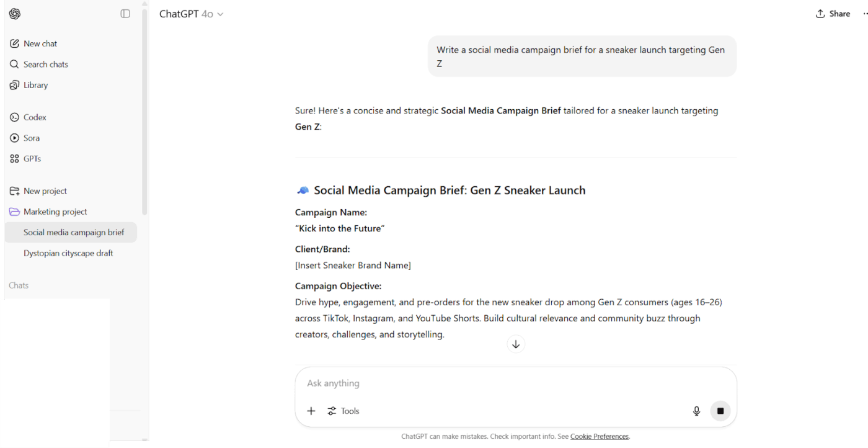Image resolution: width=868 pixels, height=448 pixels.
Task: Open the ChatGPT 4o model selector
Action: click(192, 13)
